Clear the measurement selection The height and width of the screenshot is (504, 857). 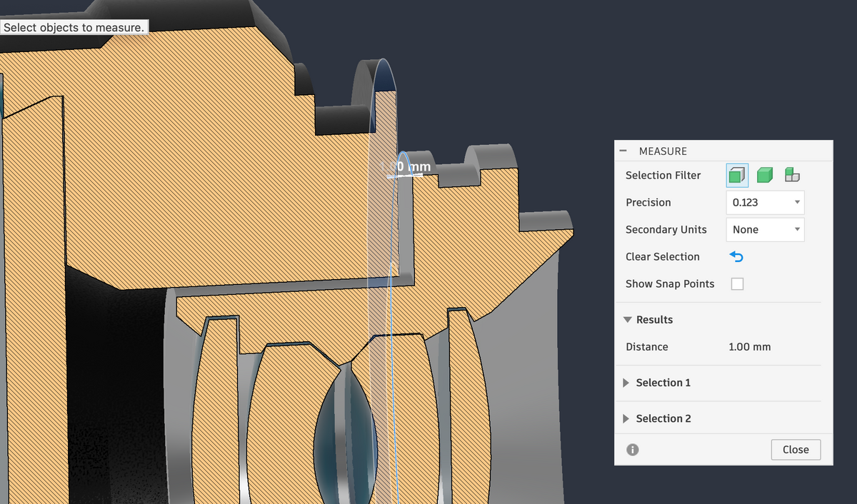tap(736, 256)
